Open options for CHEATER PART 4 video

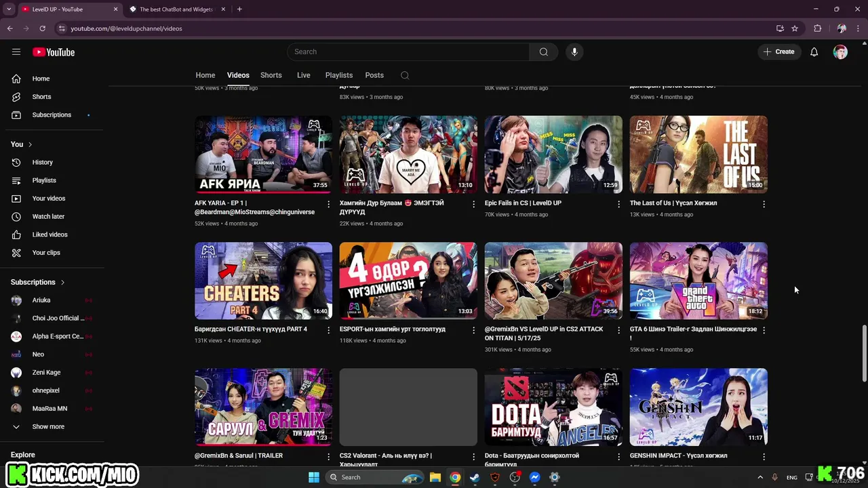[329, 330]
